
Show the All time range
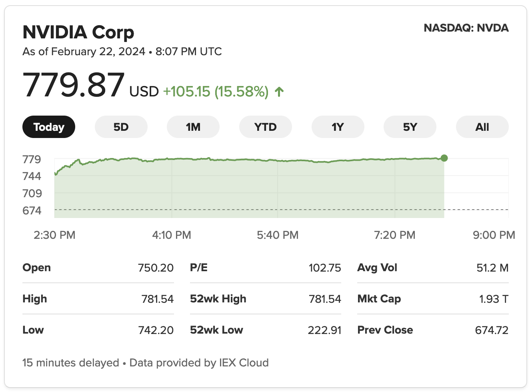click(x=482, y=127)
